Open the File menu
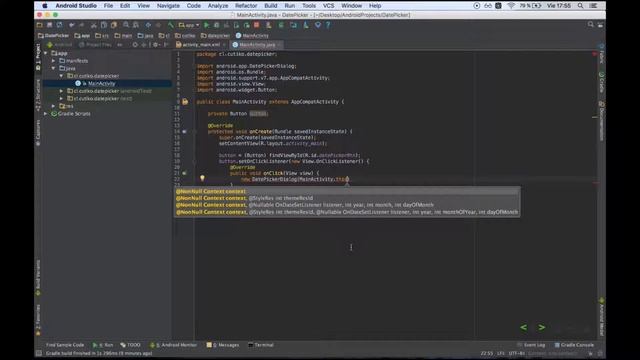Viewport: 640px width, 360px height. coord(108,6)
